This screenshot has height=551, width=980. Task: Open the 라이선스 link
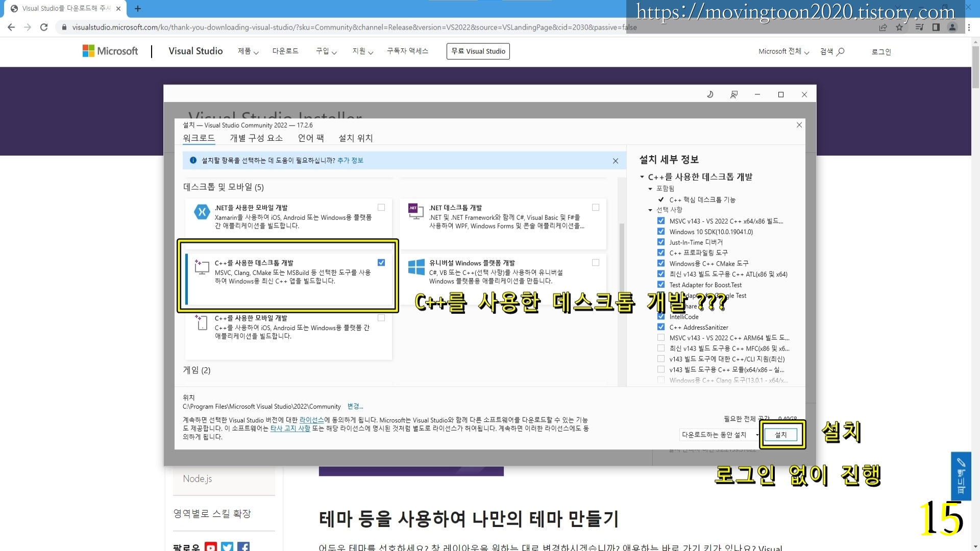tap(311, 420)
